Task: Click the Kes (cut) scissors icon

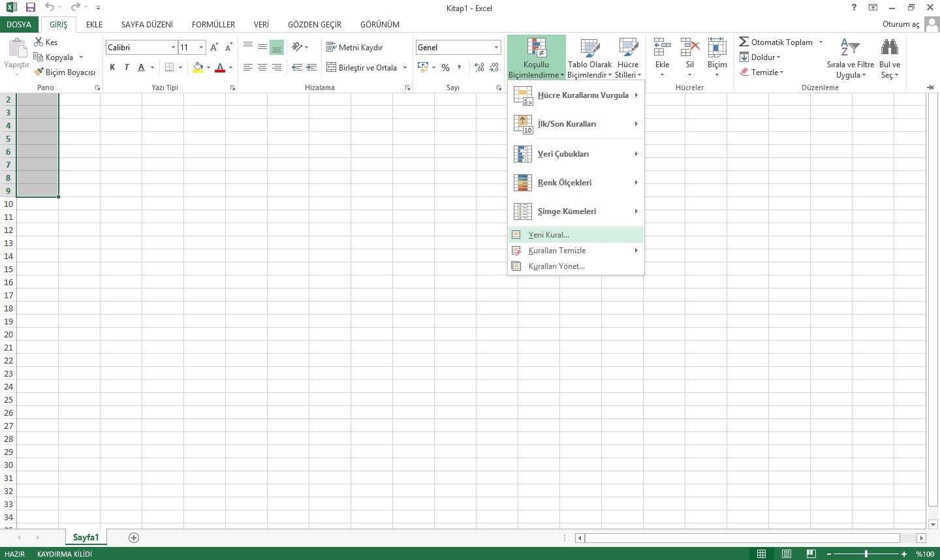Action: tap(39, 42)
